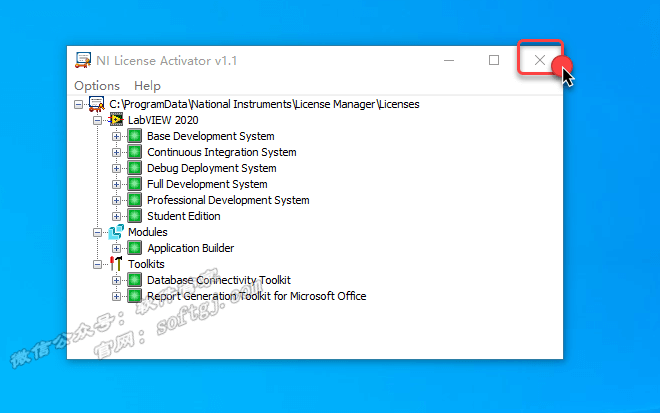
Task: Open the Help menu
Action: (x=147, y=86)
